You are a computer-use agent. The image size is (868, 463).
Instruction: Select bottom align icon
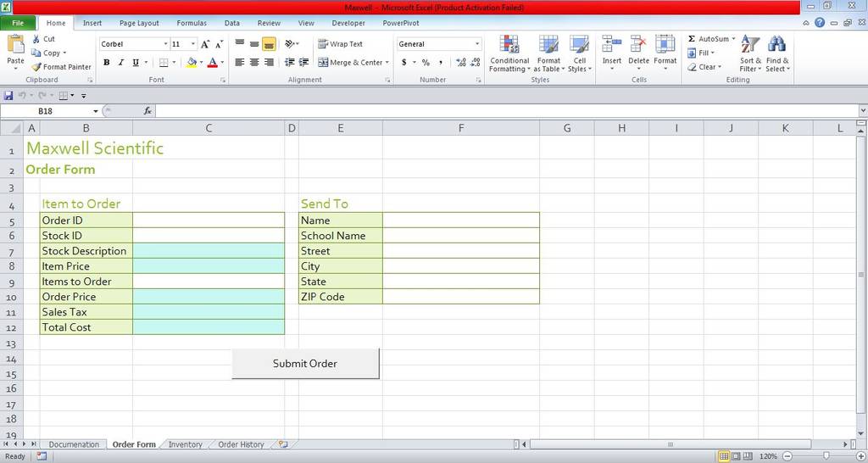tap(269, 44)
